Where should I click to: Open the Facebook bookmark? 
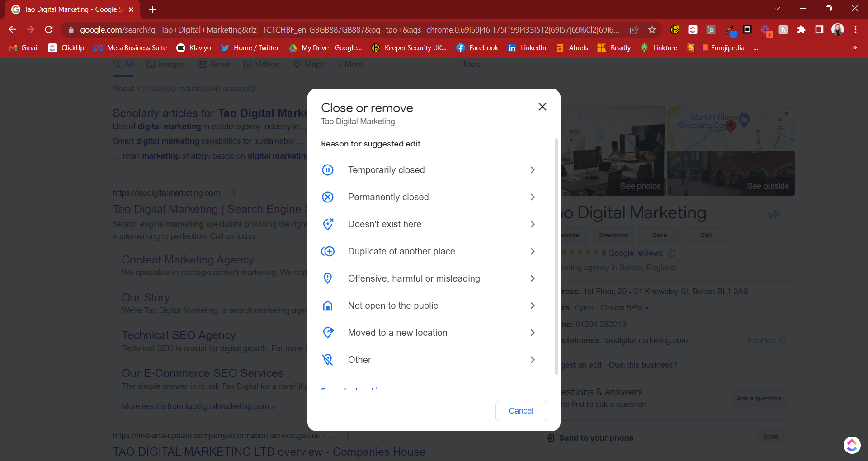click(x=477, y=48)
